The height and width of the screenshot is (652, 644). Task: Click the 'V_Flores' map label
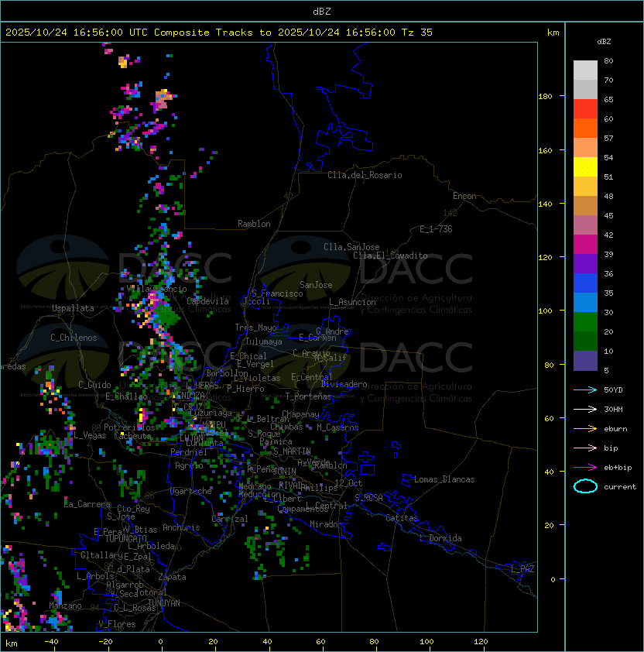[x=117, y=625]
